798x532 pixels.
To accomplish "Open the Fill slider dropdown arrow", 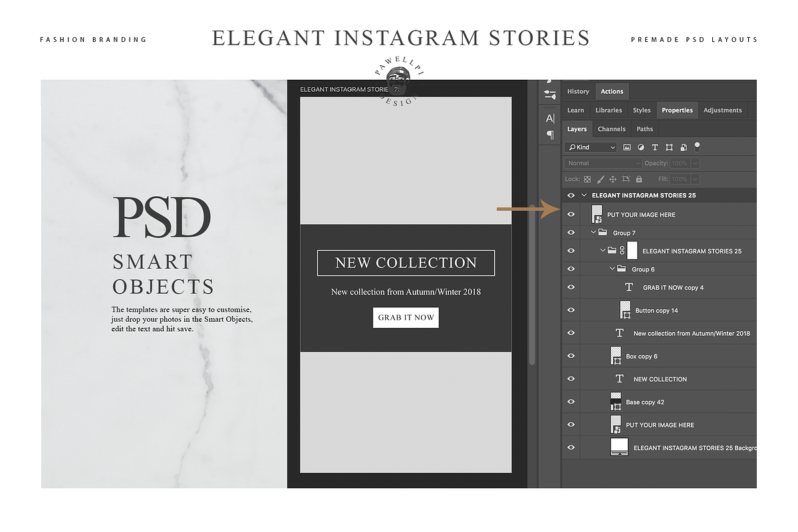I will click(x=696, y=179).
